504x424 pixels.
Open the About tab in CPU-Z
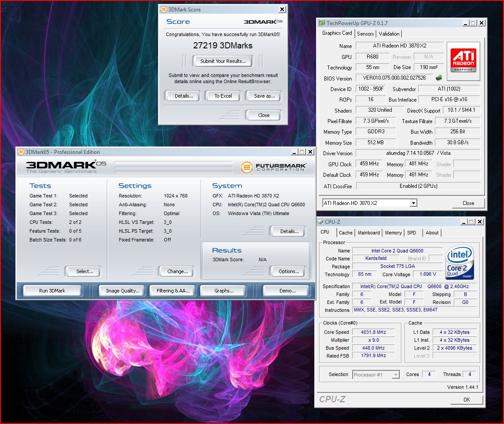(x=432, y=233)
